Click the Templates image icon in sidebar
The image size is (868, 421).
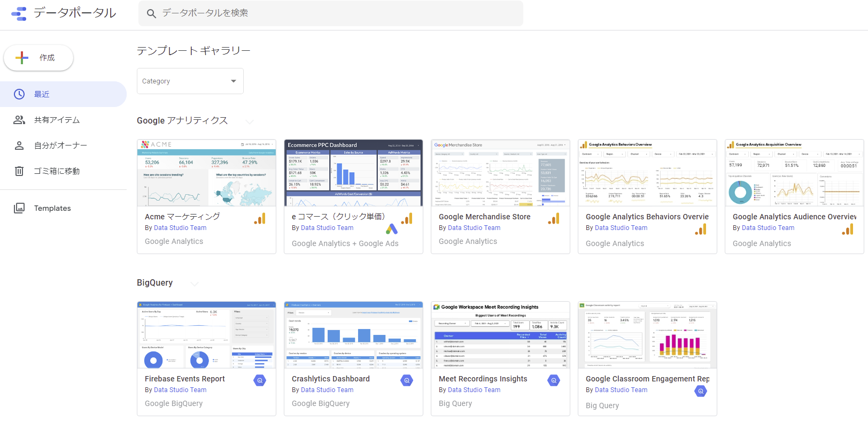tap(19, 208)
